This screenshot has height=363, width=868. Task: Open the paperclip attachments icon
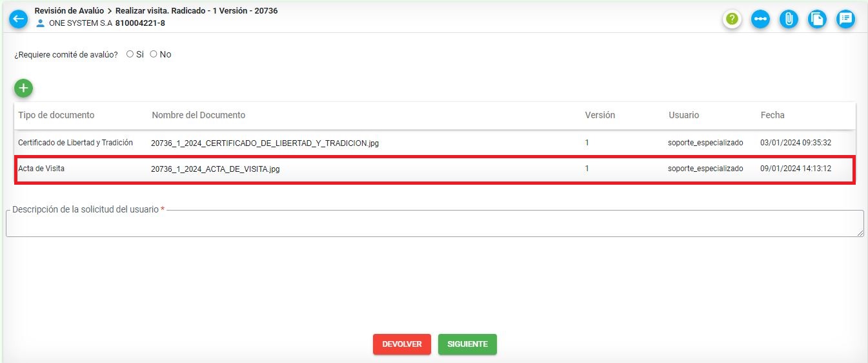coord(789,19)
